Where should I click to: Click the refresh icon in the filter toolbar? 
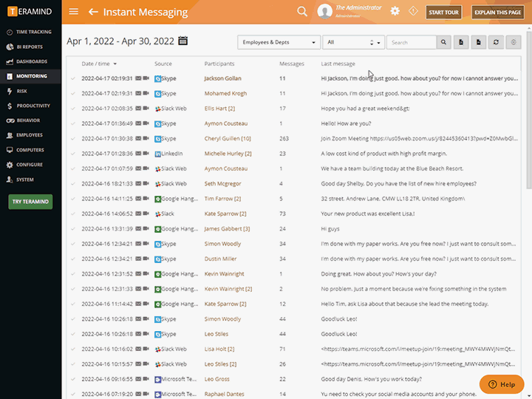point(497,43)
